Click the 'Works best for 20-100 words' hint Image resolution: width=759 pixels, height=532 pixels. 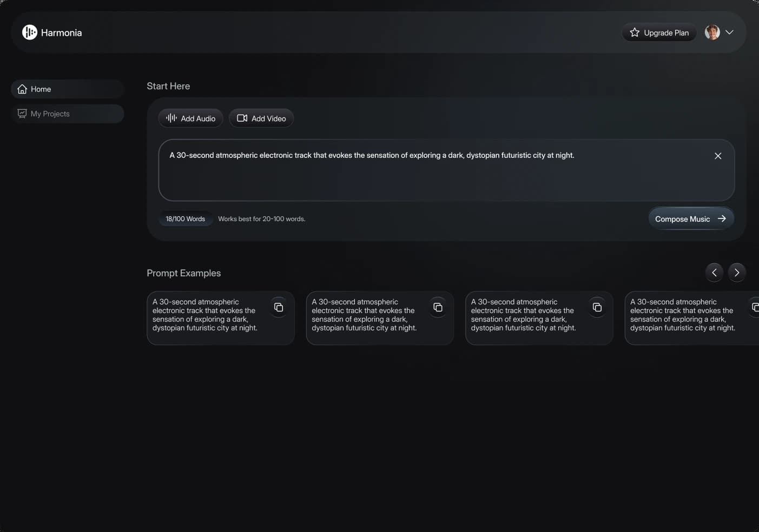262,219
